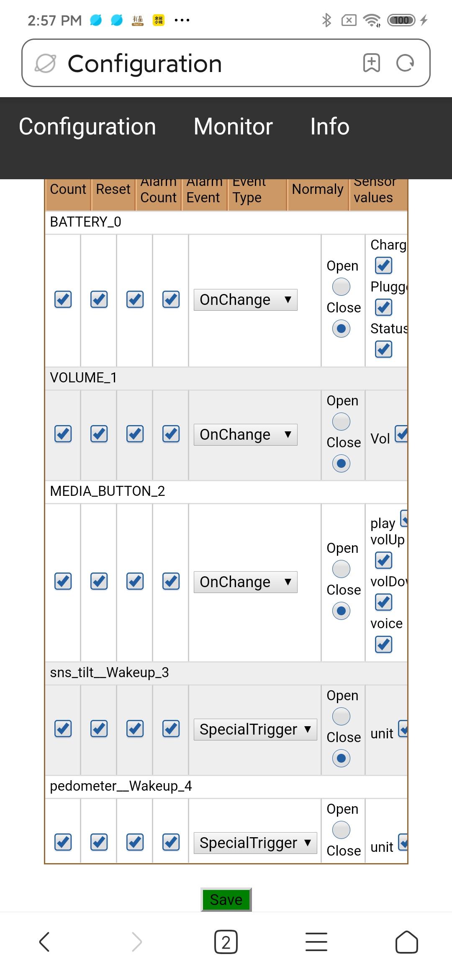Toggle the voice checkbox under MEDIA_BUTTON_2
452x980 pixels.
[x=384, y=644]
